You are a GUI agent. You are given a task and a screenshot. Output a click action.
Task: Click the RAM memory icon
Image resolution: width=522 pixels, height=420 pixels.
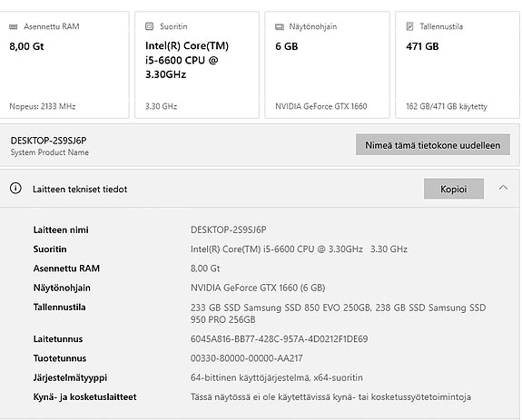[x=14, y=26]
